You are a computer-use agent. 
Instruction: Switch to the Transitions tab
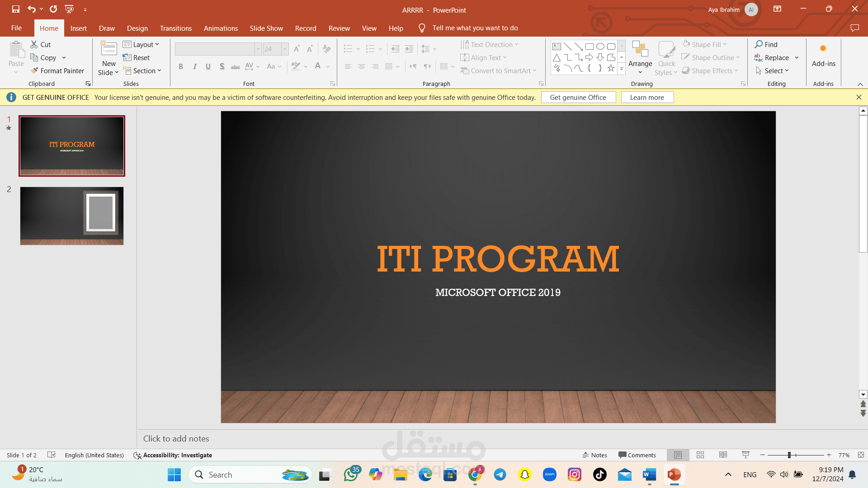coord(175,28)
